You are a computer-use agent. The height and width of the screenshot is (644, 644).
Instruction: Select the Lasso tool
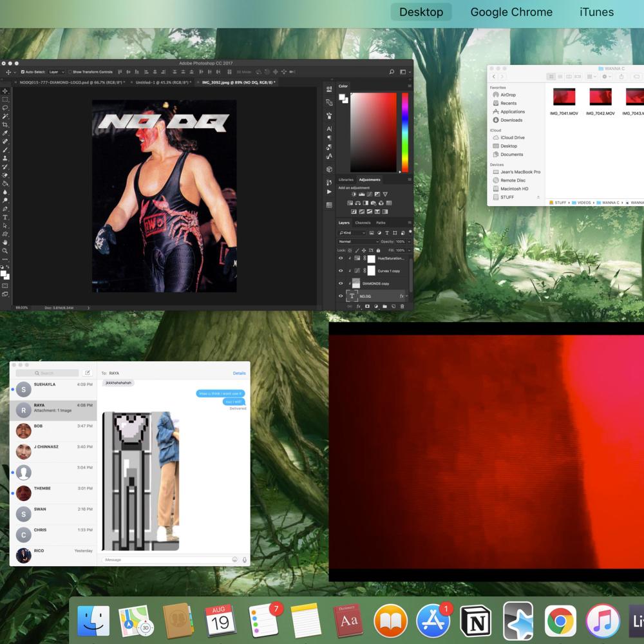(5, 108)
